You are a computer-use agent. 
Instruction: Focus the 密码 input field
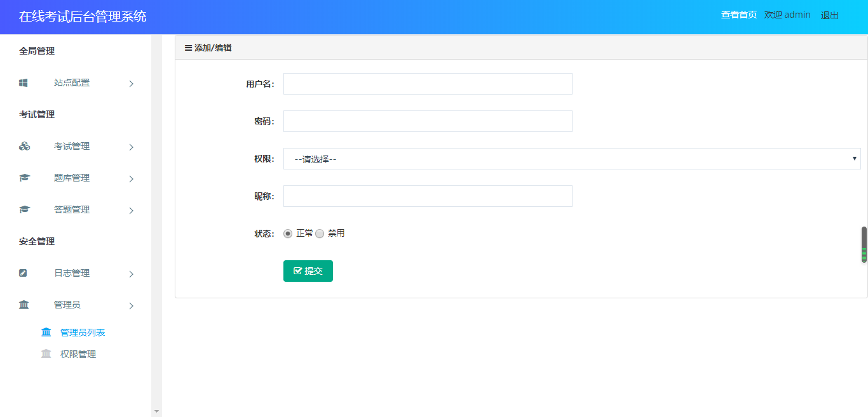click(428, 121)
